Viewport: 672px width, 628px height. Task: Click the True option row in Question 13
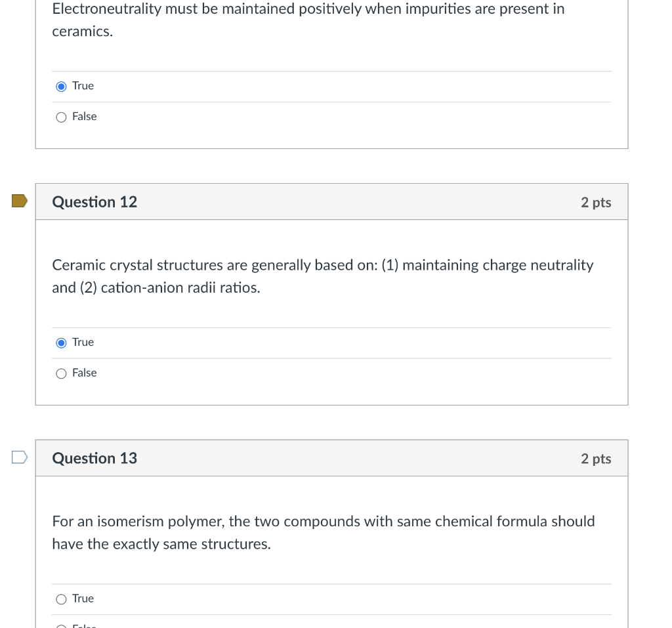pos(83,598)
